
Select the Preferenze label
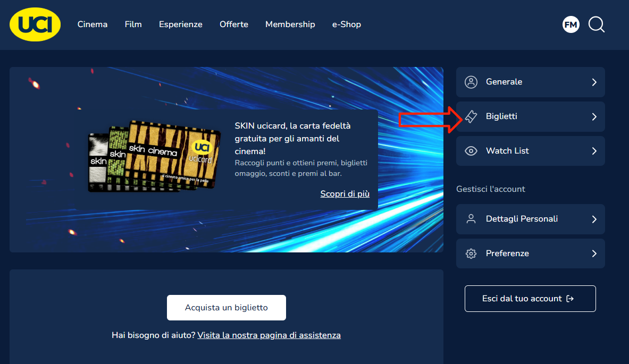507,253
